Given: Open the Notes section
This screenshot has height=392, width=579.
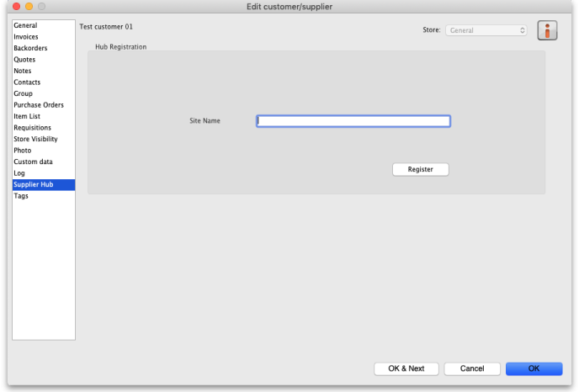Looking at the screenshot, I should [23, 72].
